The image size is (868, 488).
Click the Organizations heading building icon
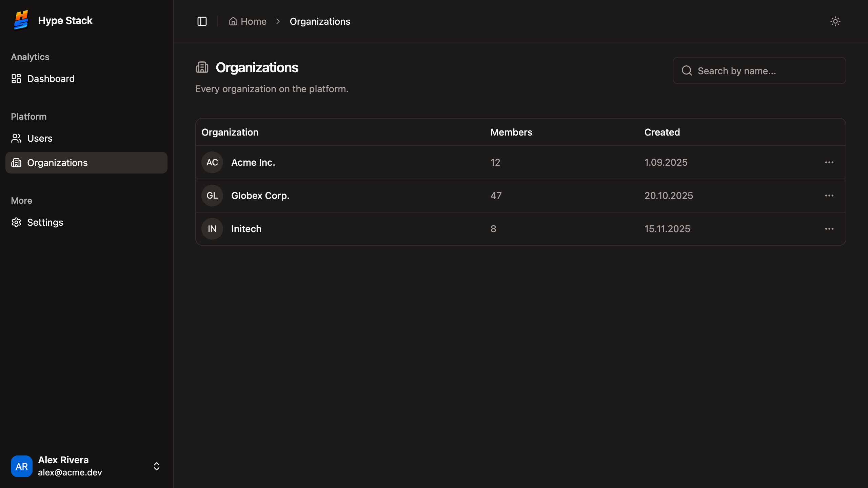[202, 67]
